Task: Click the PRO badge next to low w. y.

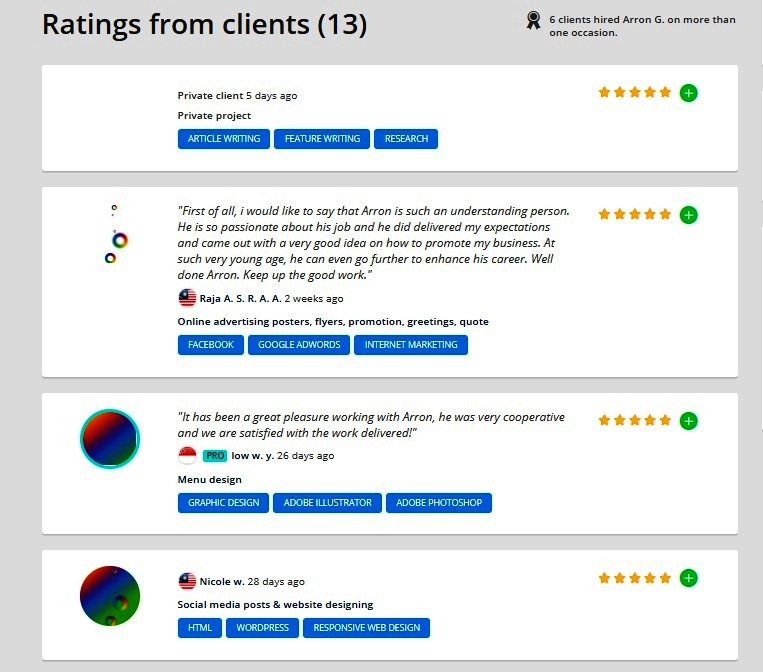Action: [215, 455]
